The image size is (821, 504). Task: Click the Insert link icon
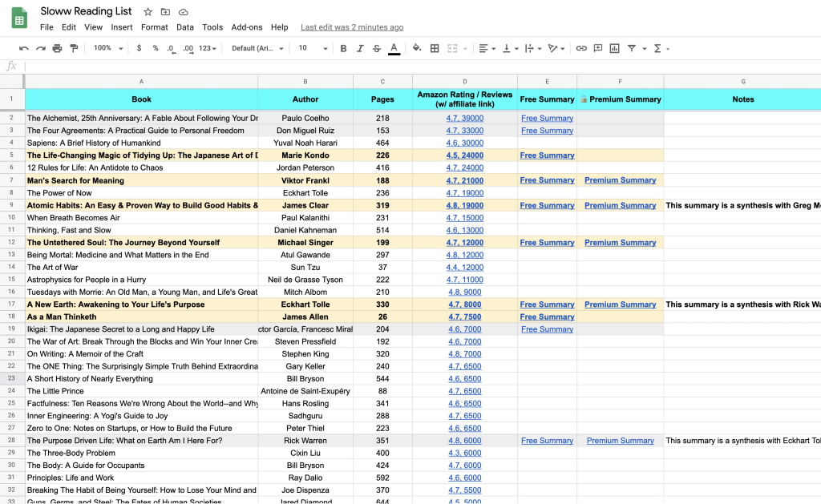(581, 48)
